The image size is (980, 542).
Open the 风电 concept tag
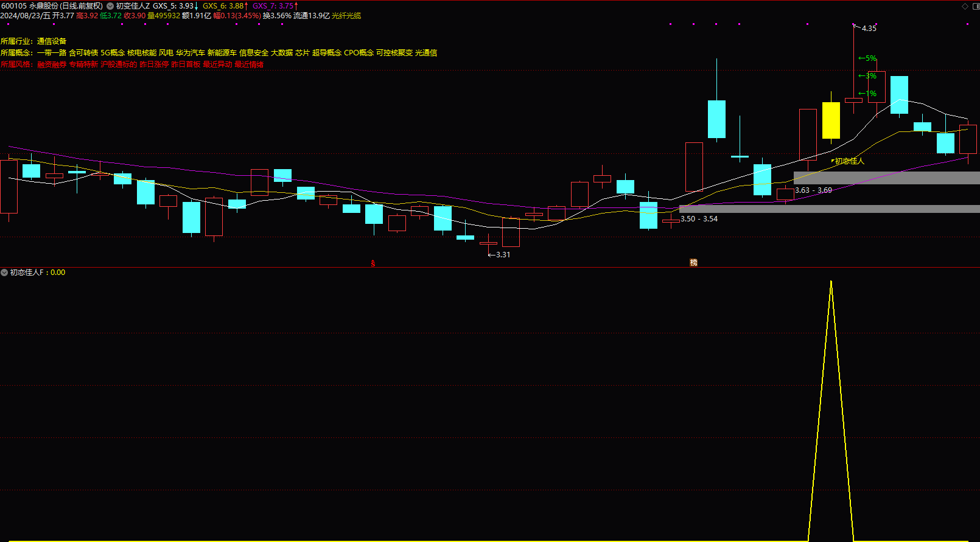click(166, 53)
